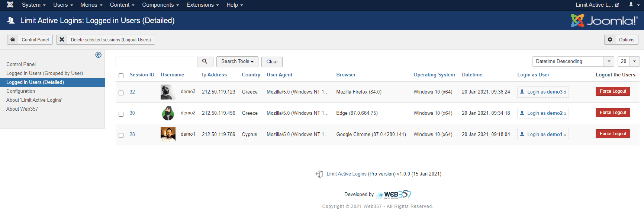Open the System menu
Viewport: 644px width, 218px height.
pos(33,5)
